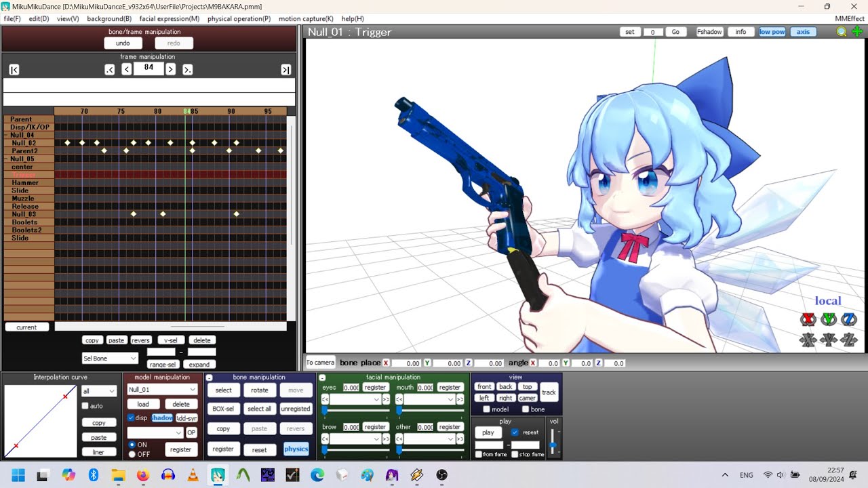The image size is (868, 488).
Task: Open the background(B) menu
Action: (109, 19)
